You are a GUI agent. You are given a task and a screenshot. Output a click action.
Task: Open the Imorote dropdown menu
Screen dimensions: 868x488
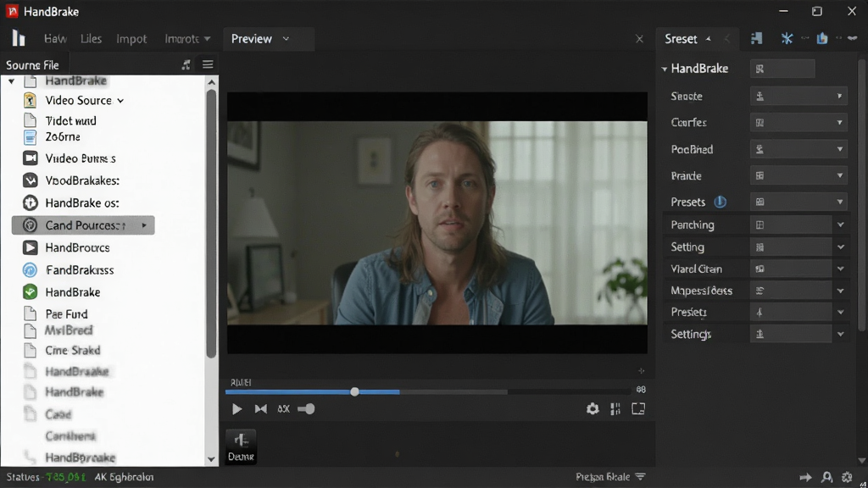pos(187,39)
